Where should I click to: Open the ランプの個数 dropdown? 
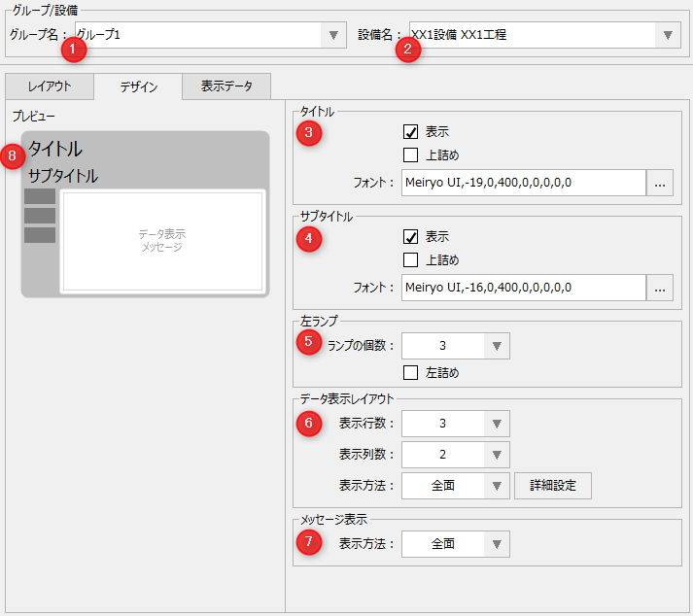coord(496,346)
